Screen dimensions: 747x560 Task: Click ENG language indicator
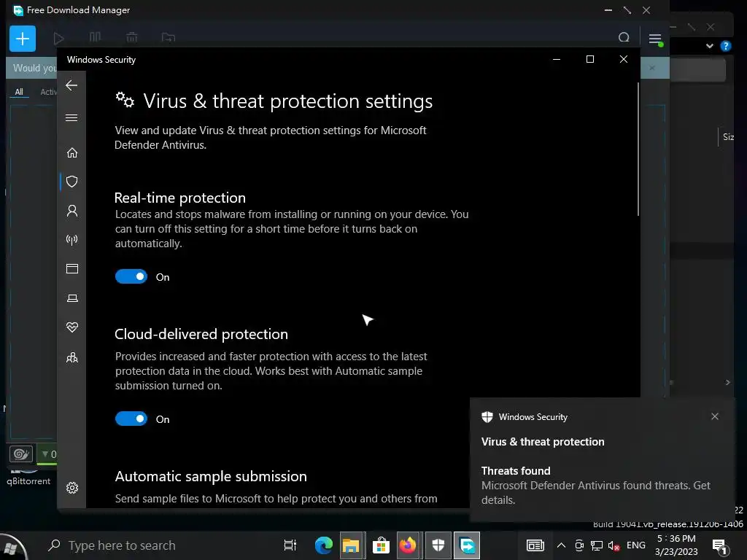[x=636, y=545]
